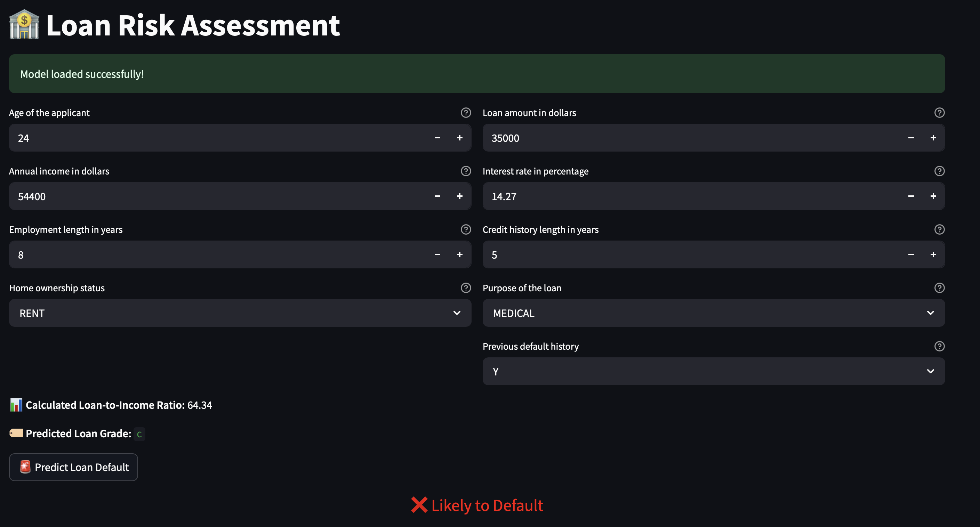Click help icon for Credit history length
The width and height of the screenshot is (980, 527).
[939, 230]
